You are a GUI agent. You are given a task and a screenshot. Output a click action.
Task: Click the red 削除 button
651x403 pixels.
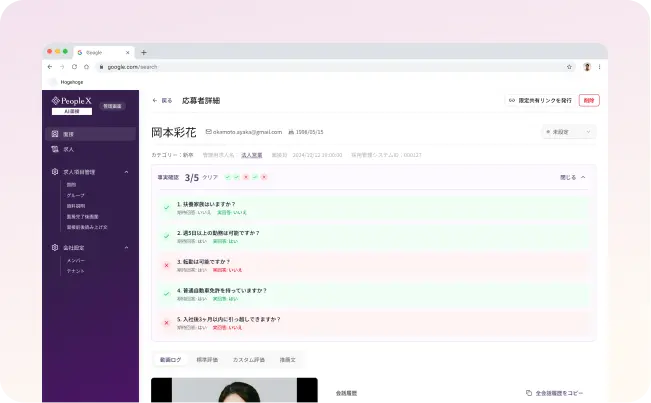589,101
